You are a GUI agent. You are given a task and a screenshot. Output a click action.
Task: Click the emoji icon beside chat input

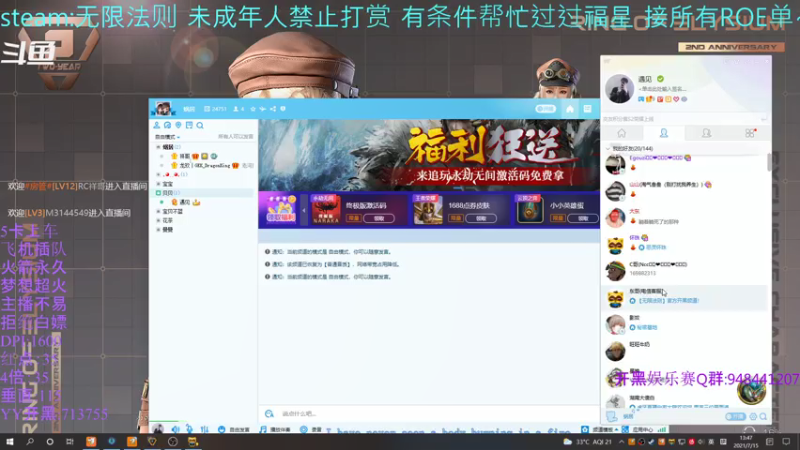(x=269, y=413)
